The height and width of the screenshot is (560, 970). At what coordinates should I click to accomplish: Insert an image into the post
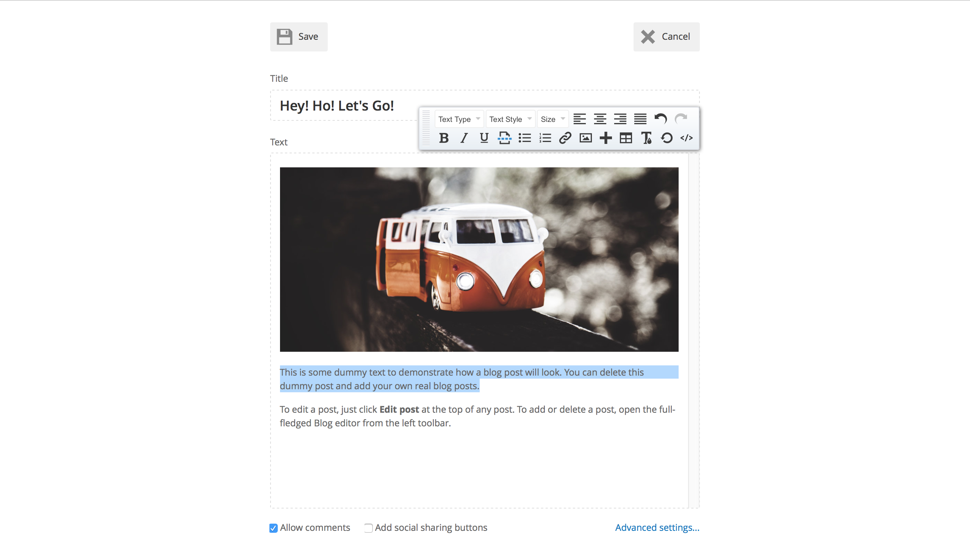point(585,138)
